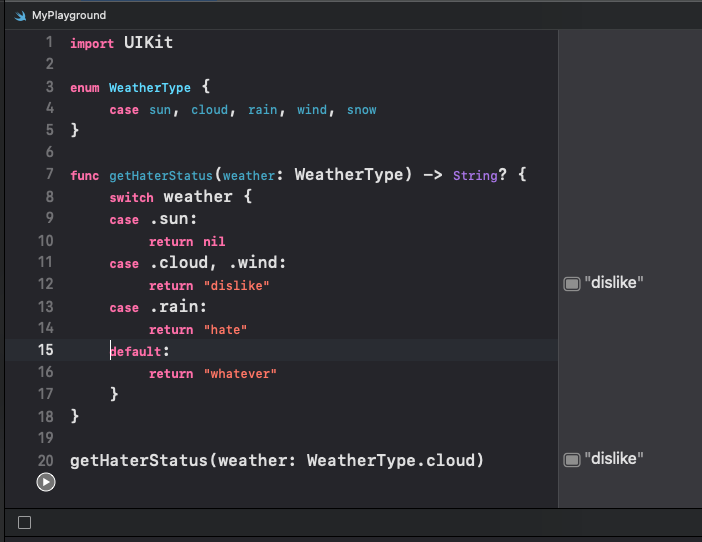Image resolution: width=702 pixels, height=542 pixels.
Task: Open Quick Look for line 20 "dislike" result
Action: 572,460
